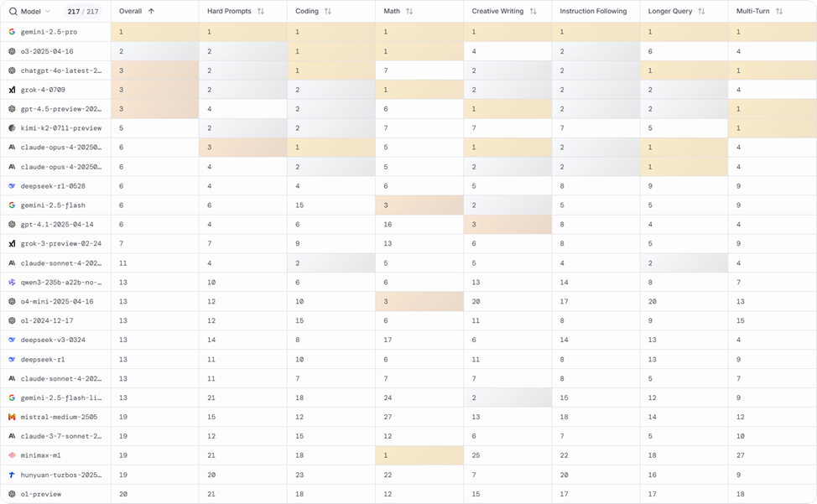Click the 217 / 217 model count badge

pos(82,12)
